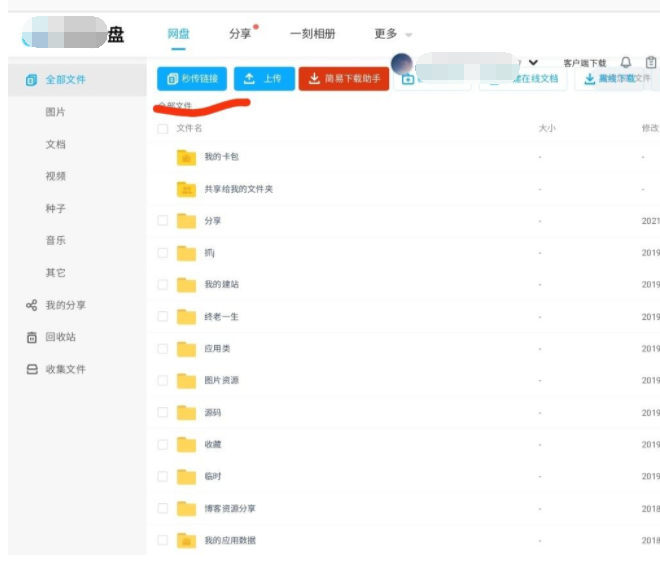
Task: Click the 我的建站 folder icon
Action: click(186, 284)
